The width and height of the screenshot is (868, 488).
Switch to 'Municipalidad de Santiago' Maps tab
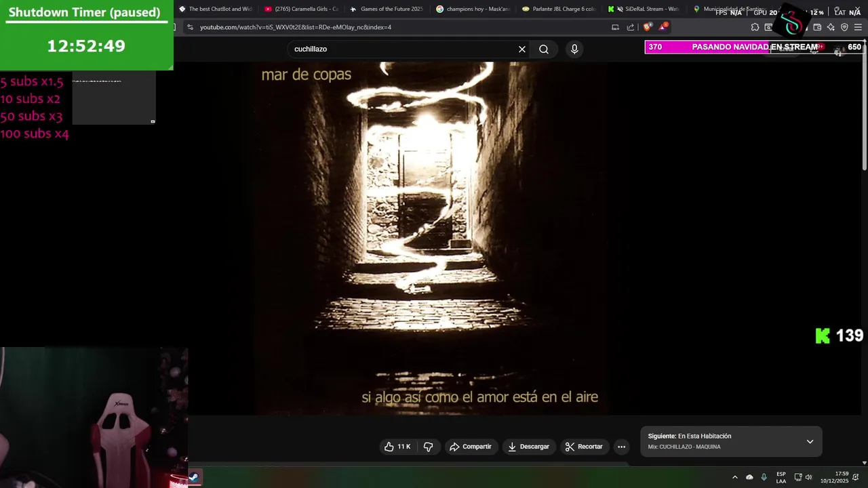click(730, 9)
